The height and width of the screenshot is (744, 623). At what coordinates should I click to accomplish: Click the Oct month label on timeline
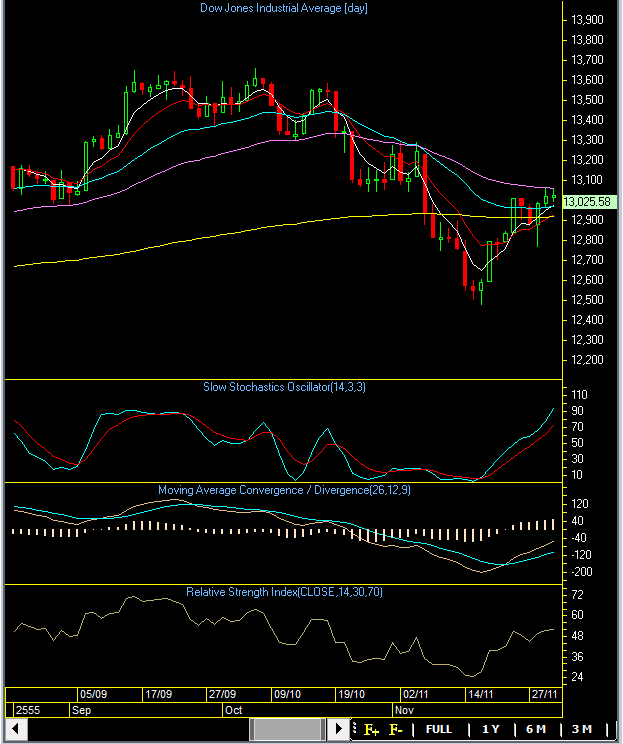point(234,709)
